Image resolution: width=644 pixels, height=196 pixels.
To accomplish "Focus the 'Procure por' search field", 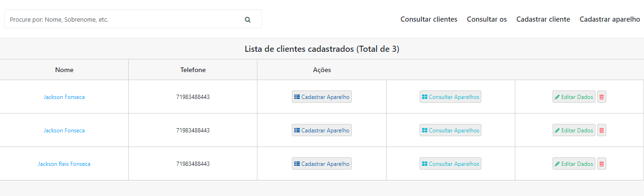I will [x=123, y=20].
